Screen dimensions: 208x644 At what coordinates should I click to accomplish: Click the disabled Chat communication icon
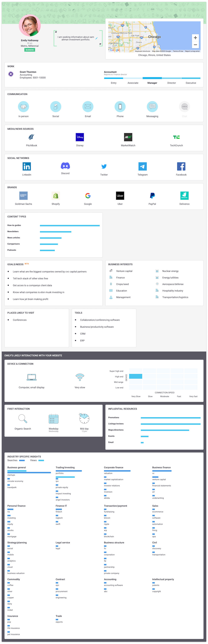click(185, 107)
